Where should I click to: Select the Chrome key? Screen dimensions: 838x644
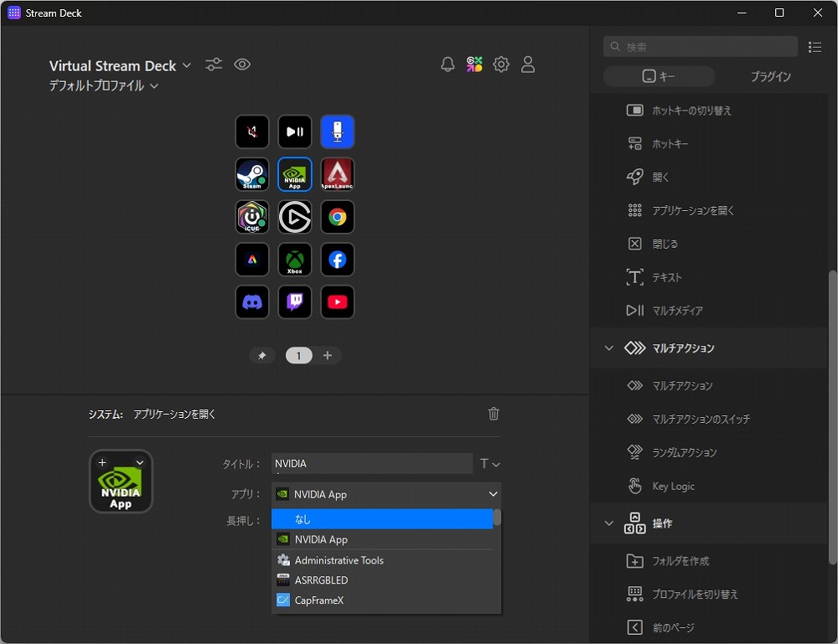pos(337,217)
